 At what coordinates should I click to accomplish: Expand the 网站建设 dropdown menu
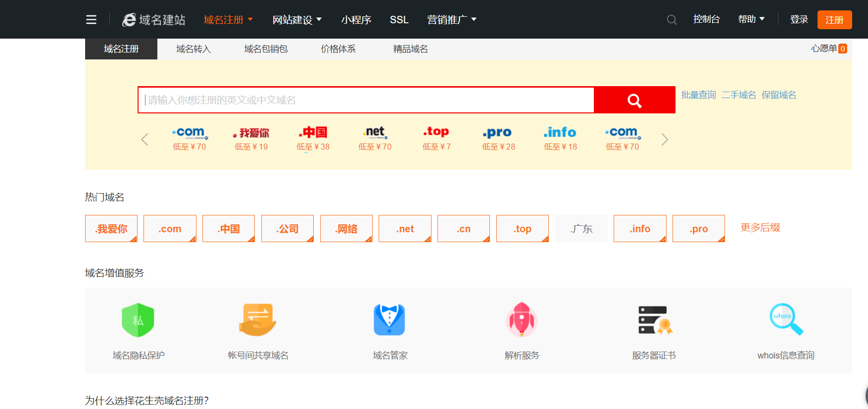[x=297, y=20]
